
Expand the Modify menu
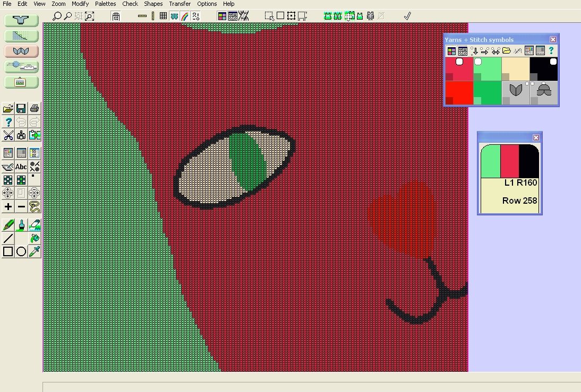(x=80, y=4)
